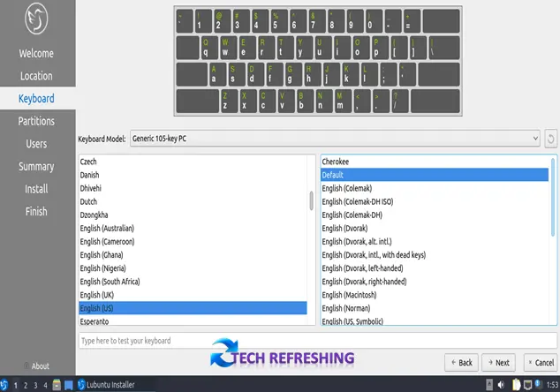
Task: Select English (Australian) layout
Action: tap(193, 228)
